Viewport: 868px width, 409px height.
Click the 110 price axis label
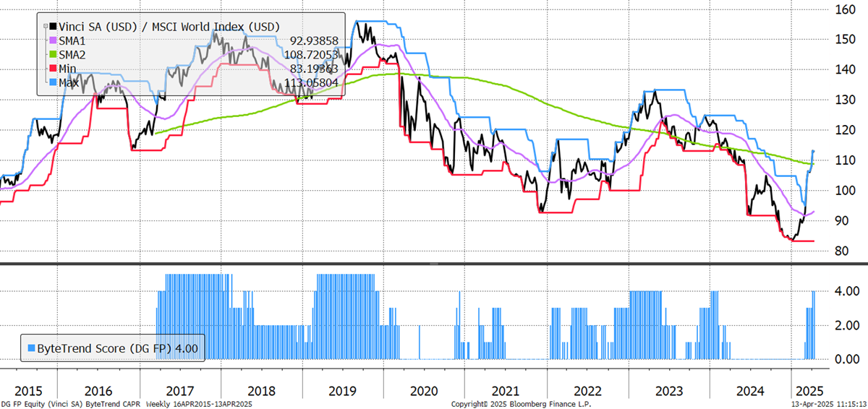click(846, 160)
